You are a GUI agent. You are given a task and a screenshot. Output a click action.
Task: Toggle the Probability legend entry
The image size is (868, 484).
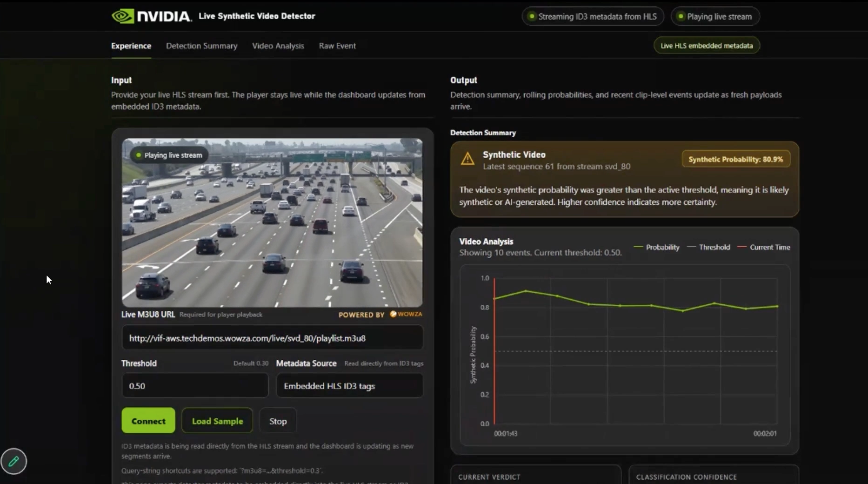tap(656, 247)
